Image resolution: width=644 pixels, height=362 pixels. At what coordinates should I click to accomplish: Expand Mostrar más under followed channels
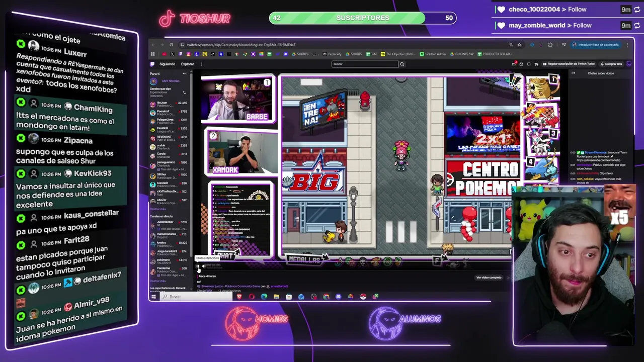tap(157, 209)
